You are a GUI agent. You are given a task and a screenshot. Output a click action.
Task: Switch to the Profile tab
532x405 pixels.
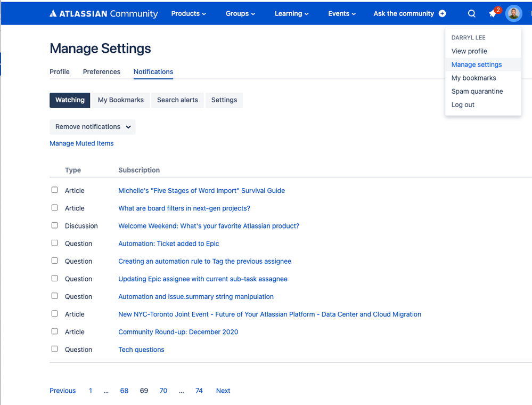point(59,71)
